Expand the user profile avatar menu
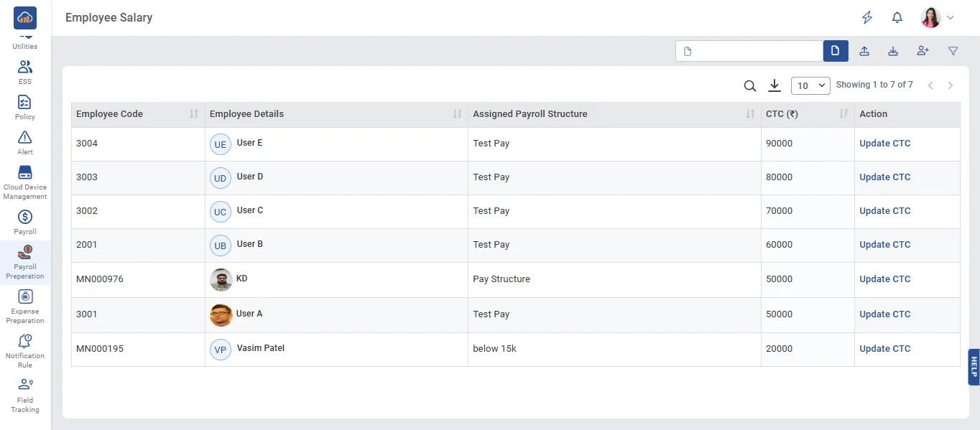The width and height of the screenshot is (980, 430). click(x=937, y=18)
